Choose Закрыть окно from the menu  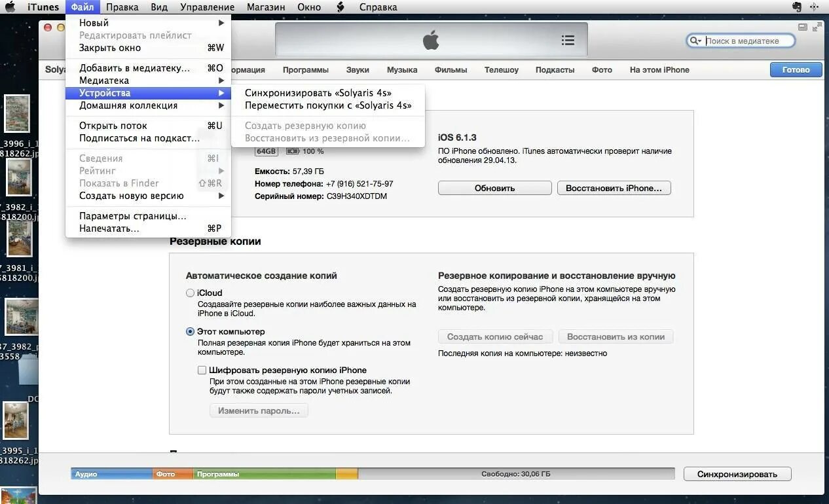coord(148,48)
